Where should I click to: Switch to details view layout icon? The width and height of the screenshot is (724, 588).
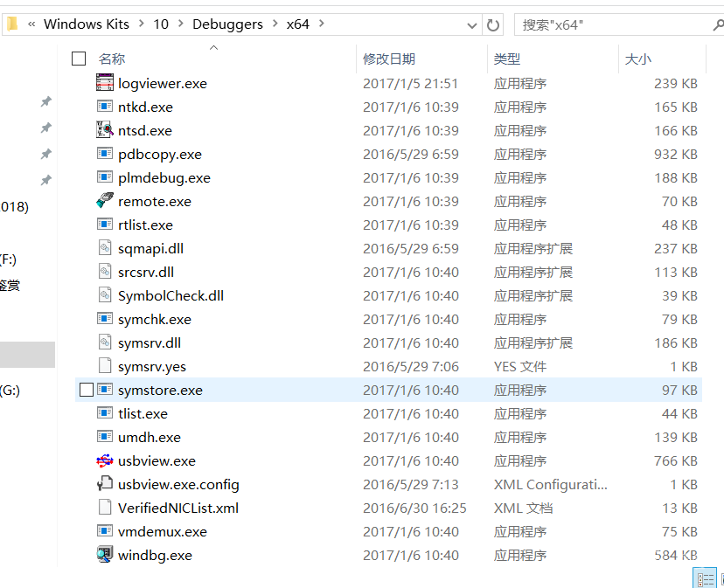click(x=705, y=578)
